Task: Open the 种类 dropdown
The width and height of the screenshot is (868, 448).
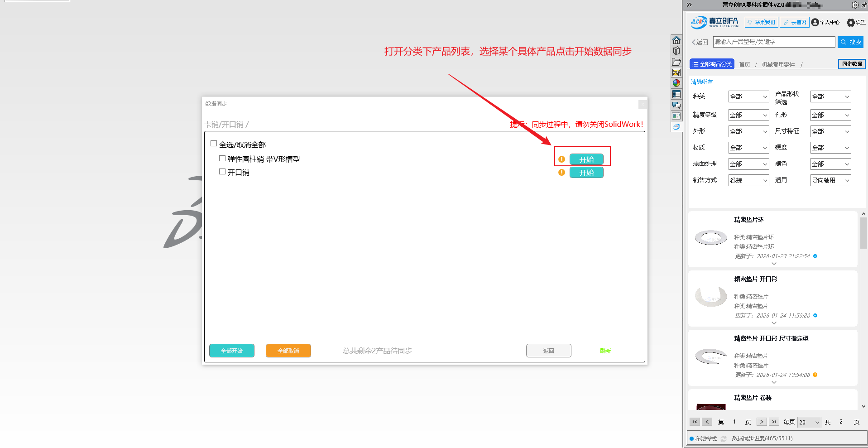Action: 748,96
